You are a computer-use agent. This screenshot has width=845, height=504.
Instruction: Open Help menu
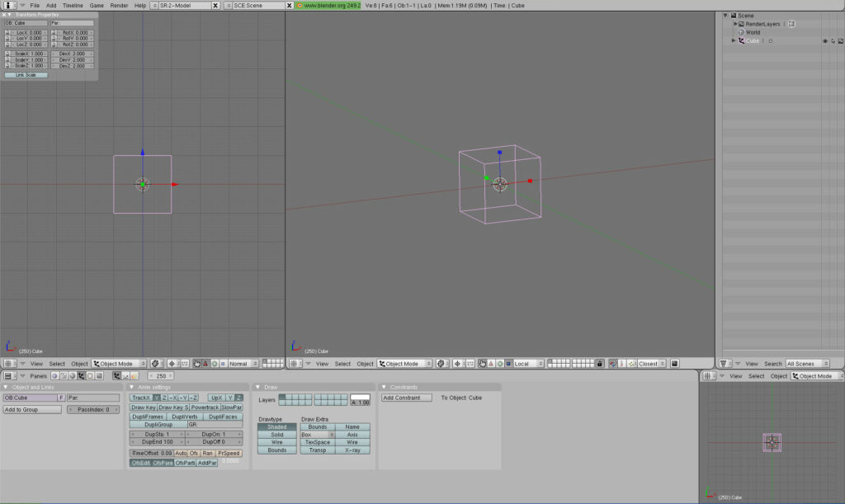click(x=140, y=6)
